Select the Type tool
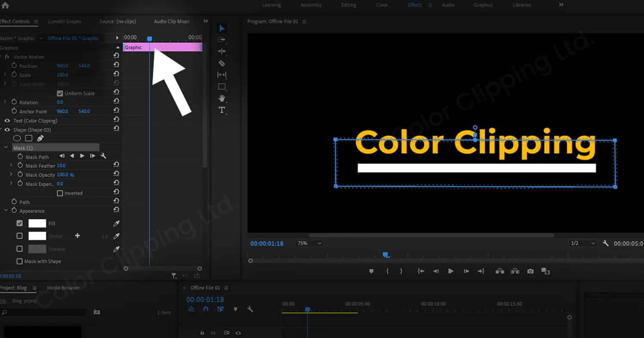 tap(222, 110)
